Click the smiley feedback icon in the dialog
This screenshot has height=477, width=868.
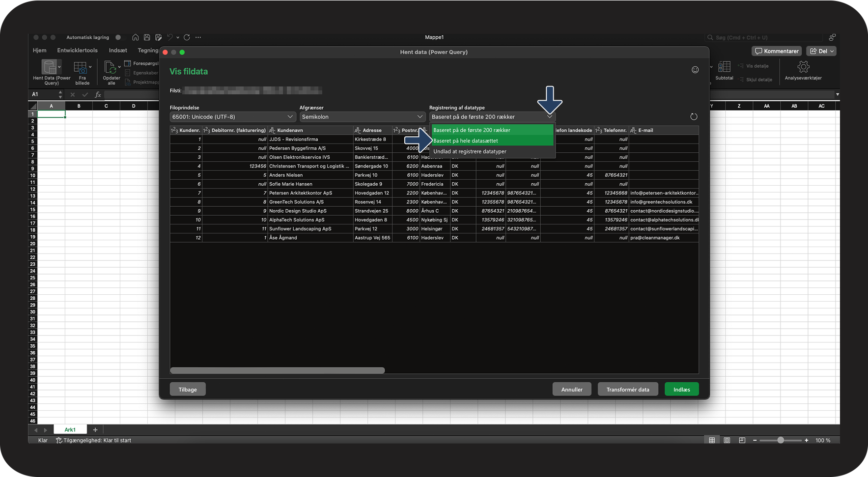pos(695,70)
